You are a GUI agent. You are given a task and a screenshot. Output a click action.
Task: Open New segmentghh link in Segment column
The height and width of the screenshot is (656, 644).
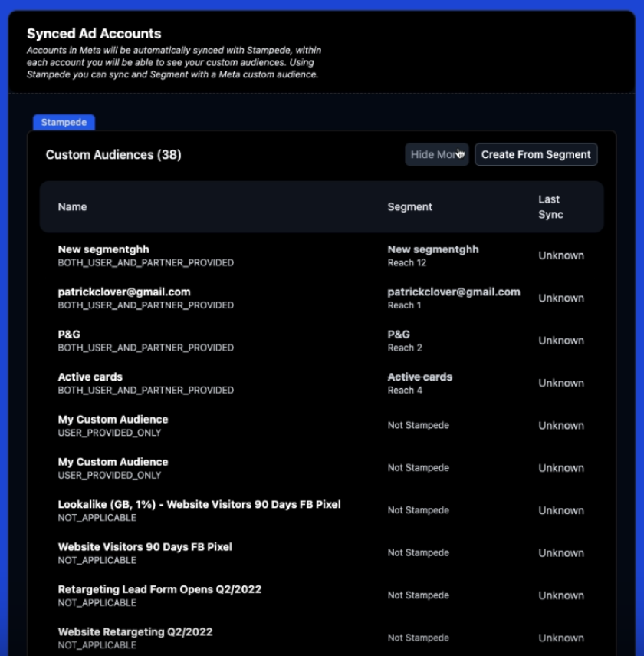click(x=433, y=249)
